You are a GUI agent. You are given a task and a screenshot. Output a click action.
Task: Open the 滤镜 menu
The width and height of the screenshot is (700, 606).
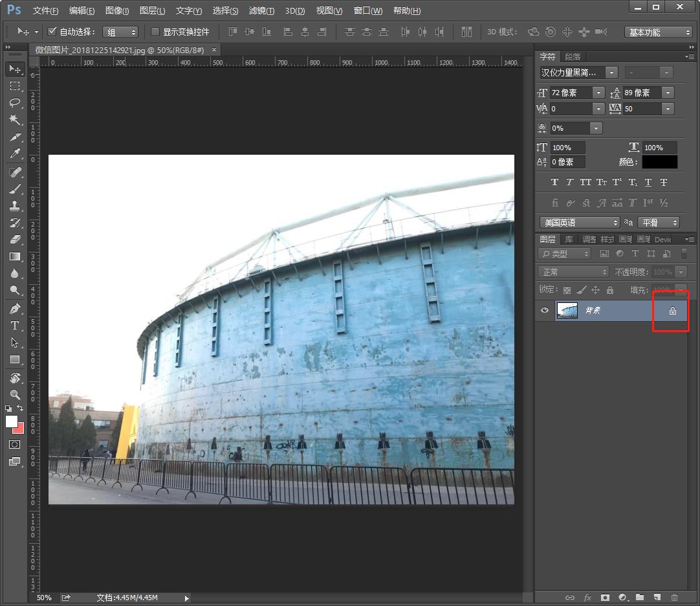click(261, 11)
